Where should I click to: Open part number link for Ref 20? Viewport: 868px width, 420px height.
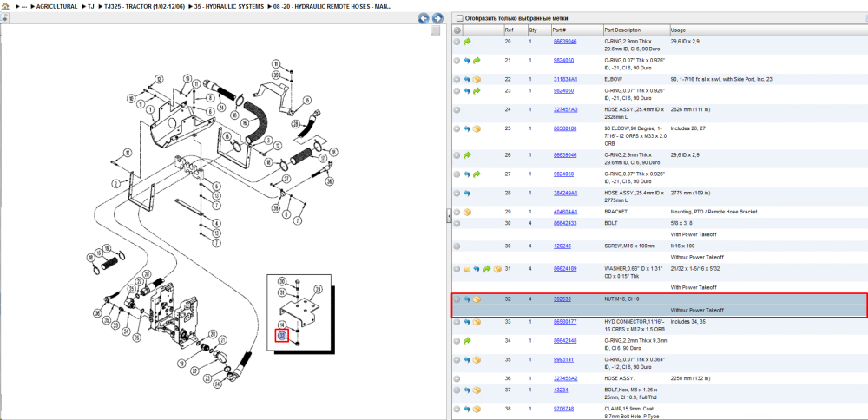(x=565, y=41)
